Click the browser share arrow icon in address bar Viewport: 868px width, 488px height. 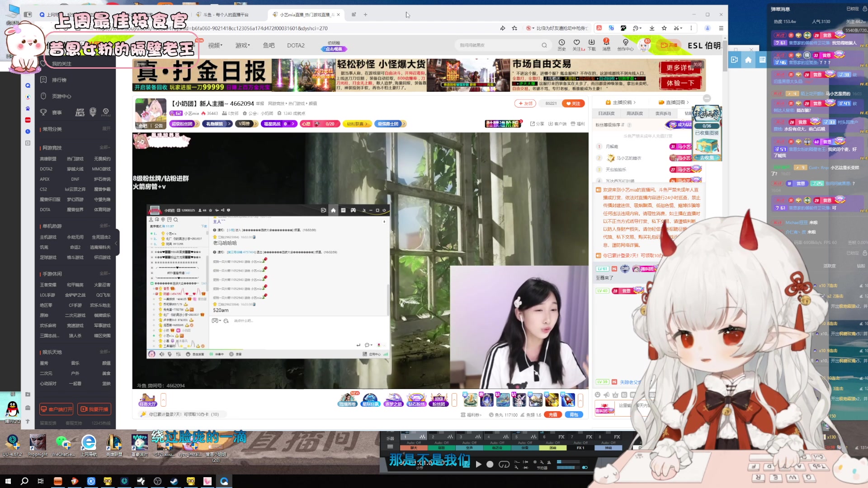coord(502,28)
